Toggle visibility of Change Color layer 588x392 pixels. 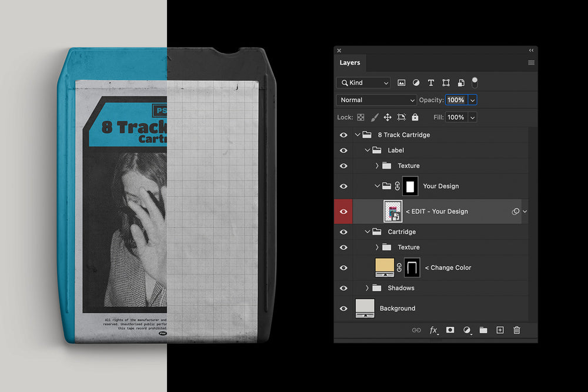point(343,267)
